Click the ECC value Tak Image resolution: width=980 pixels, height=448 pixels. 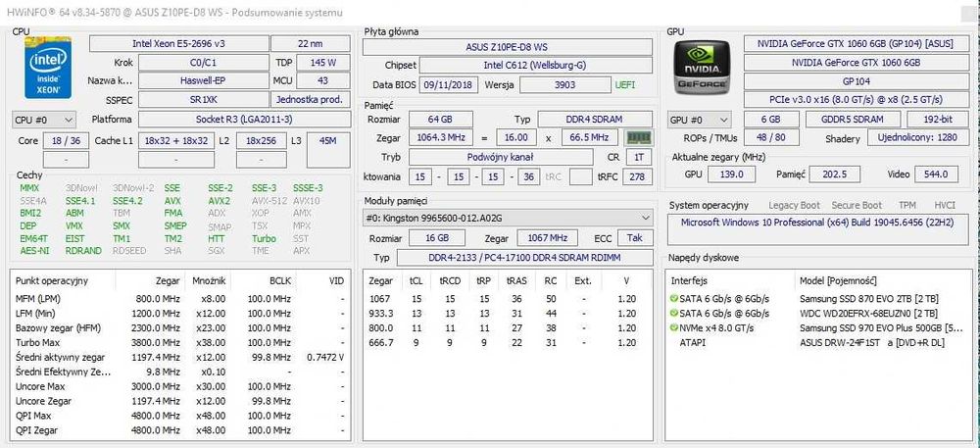point(635,238)
